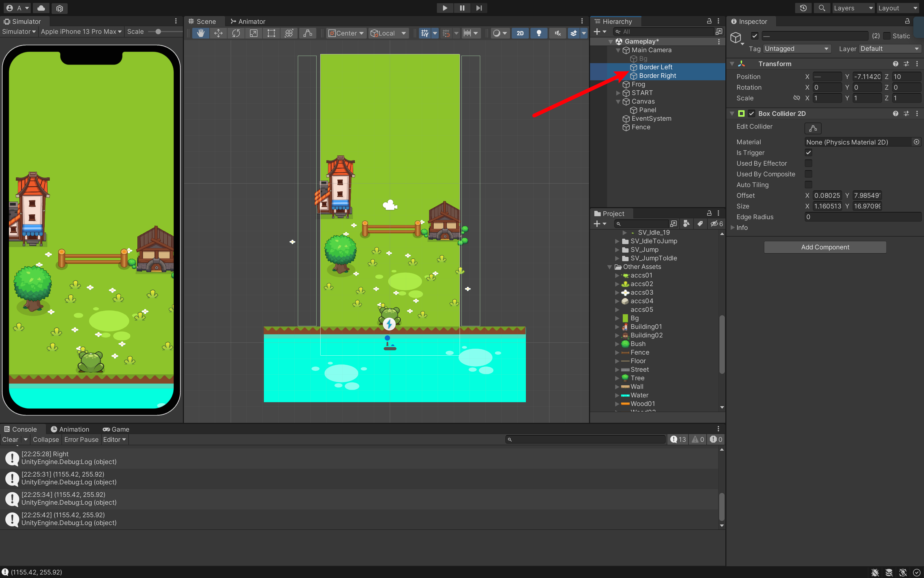Select the Move tool
Screen dimensions: 924x578
point(218,33)
